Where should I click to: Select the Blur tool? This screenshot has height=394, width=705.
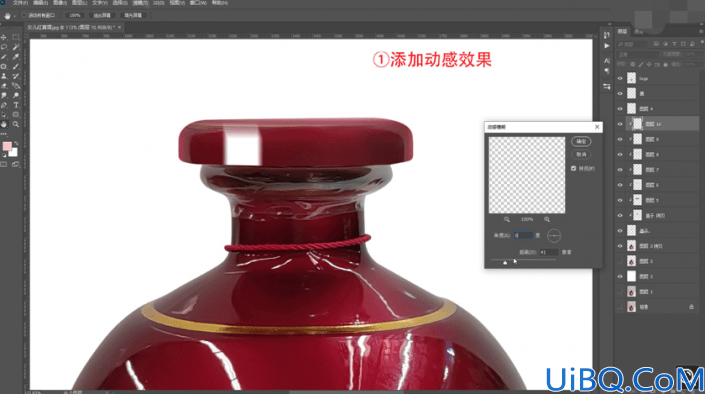[4, 95]
